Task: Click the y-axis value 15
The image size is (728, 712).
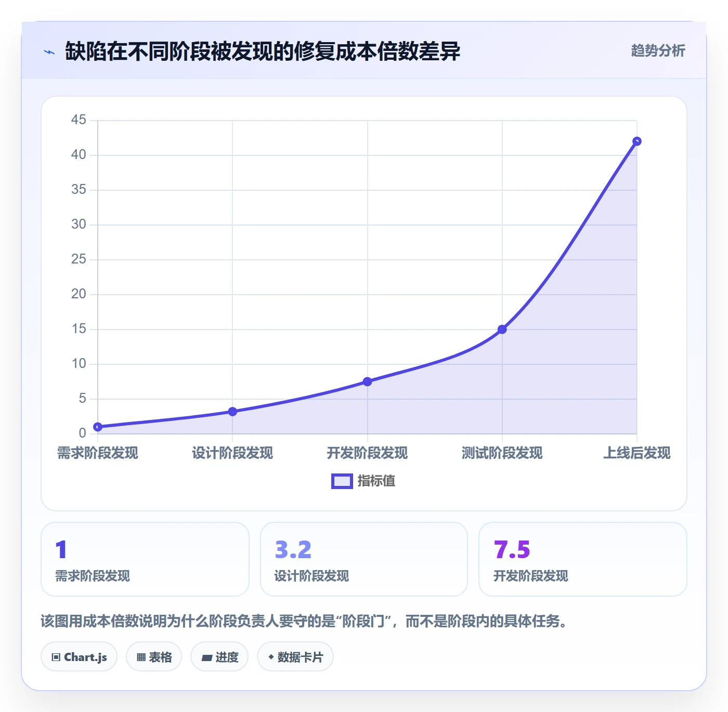Action: (x=79, y=329)
